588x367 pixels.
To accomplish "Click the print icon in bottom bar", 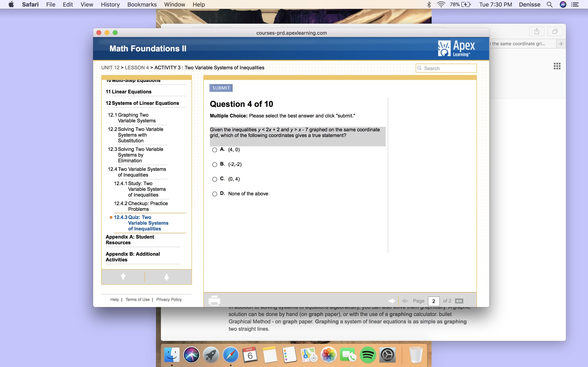I will 214,301.
